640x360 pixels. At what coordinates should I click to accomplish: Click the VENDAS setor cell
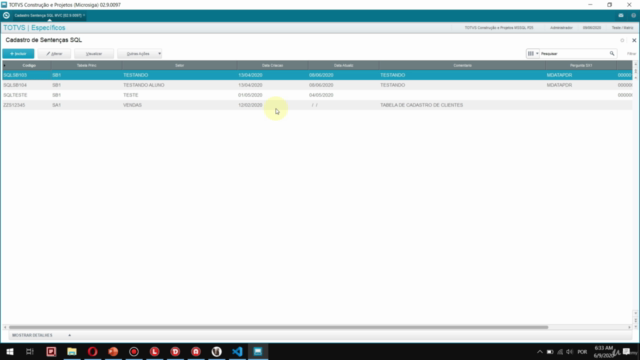(x=132, y=105)
